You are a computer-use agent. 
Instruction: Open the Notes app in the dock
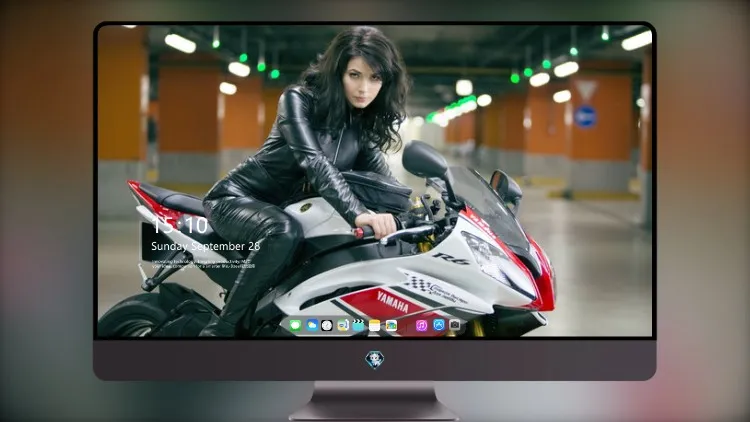[x=375, y=325]
